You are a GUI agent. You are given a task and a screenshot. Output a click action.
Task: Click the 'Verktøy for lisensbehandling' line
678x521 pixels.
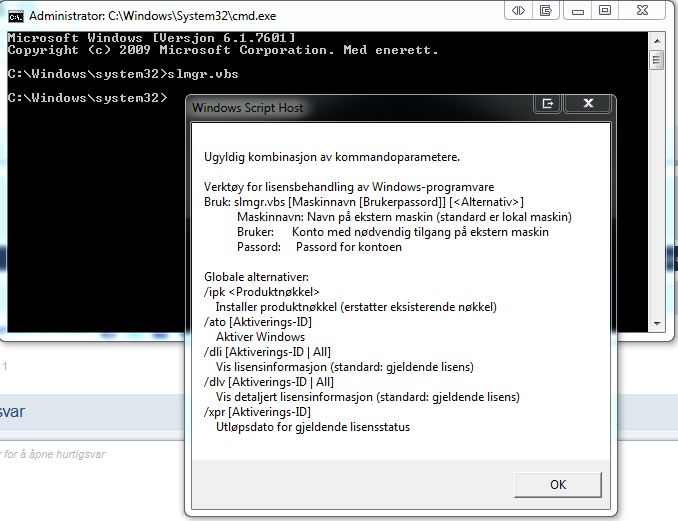(349, 187)
